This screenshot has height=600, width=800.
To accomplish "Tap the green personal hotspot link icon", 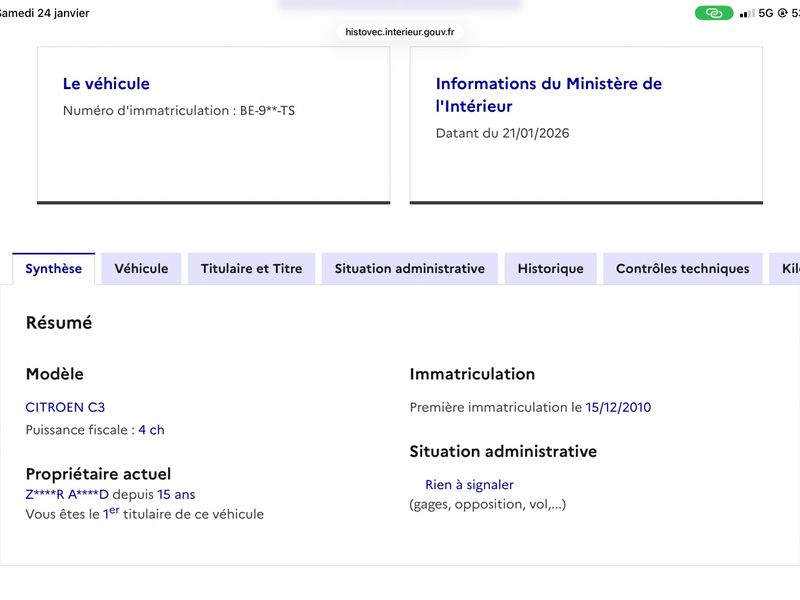I will pos(714,13).
